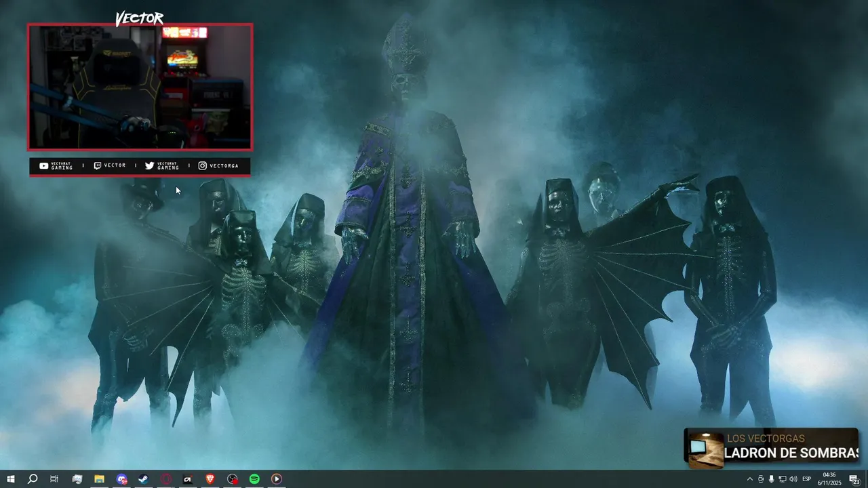Click the 'LADRON DE SOMBRAS' song title
Screen dimensions: 868x488
pos(791,453)
